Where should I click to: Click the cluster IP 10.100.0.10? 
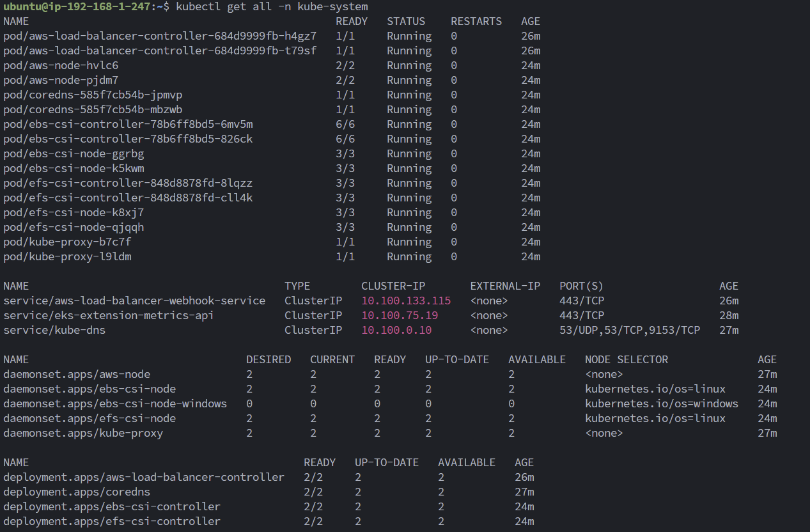click(396, 330)
